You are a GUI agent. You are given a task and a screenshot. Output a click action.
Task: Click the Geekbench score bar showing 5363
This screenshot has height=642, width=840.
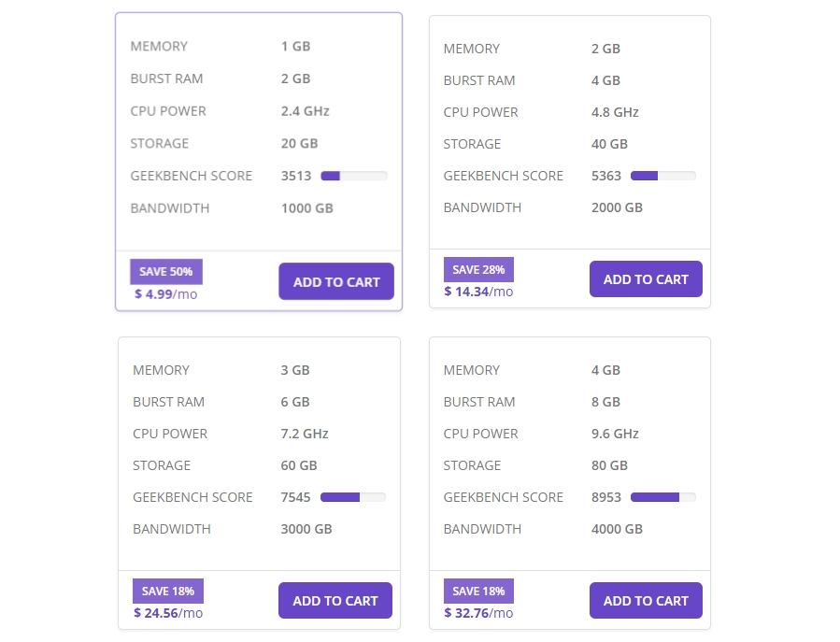pos(663,175)
